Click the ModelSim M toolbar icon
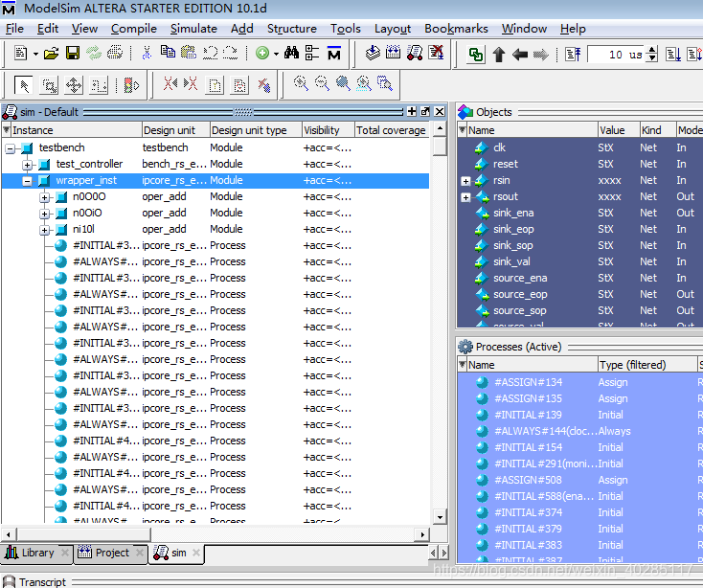The width and height of the screenshot is (703, 588). (334, 53)
